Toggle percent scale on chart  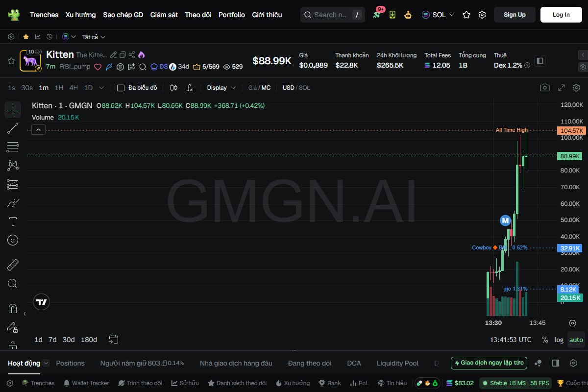point(545,340)
